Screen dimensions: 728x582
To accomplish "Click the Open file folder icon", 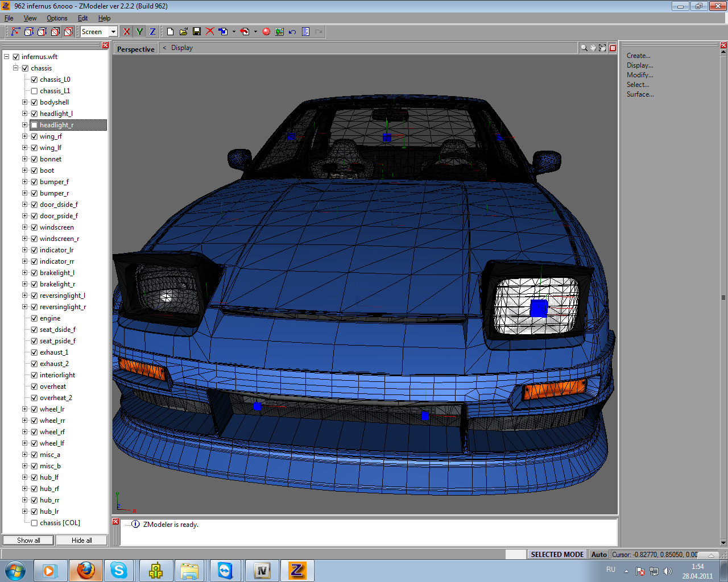I will pos(183,32).
